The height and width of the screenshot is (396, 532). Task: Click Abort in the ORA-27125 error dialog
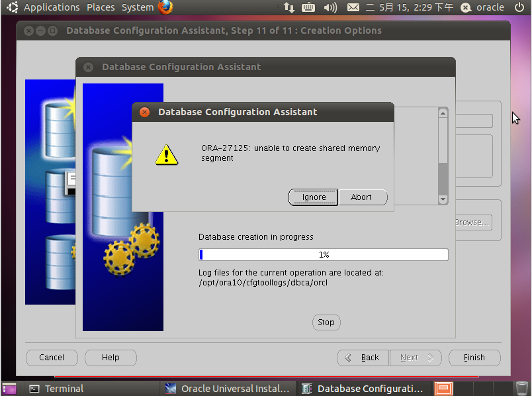363,197
